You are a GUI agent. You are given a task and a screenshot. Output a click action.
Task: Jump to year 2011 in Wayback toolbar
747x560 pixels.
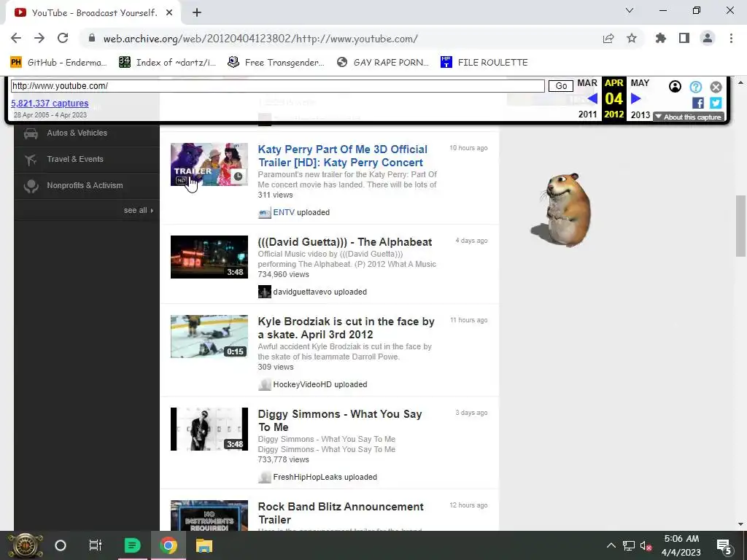click(x=587, y=114)
